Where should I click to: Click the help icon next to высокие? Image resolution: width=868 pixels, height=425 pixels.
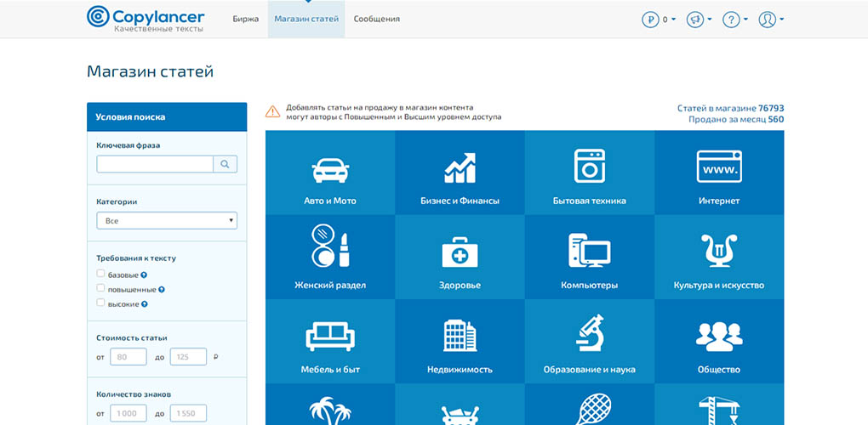[145, 304]
